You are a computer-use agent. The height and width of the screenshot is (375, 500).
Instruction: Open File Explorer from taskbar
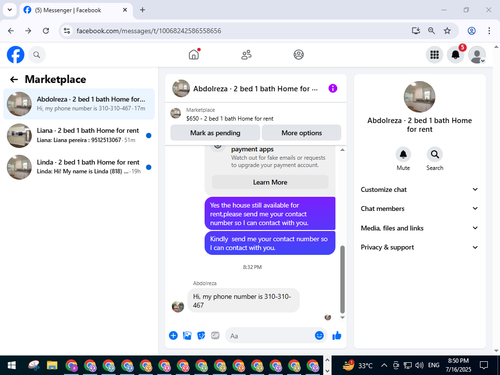click(x=52, y=366)
